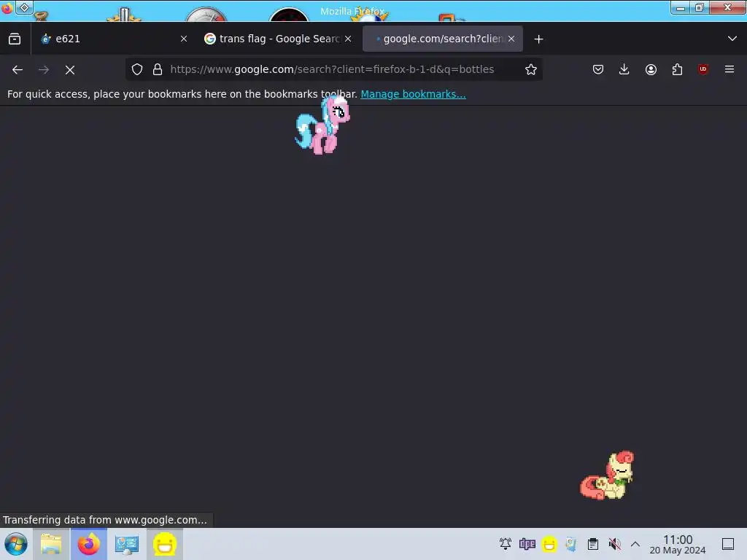Bookmark this page with the star icon
This screenshot has height=560, width=747.
click(x=531, y=69)
